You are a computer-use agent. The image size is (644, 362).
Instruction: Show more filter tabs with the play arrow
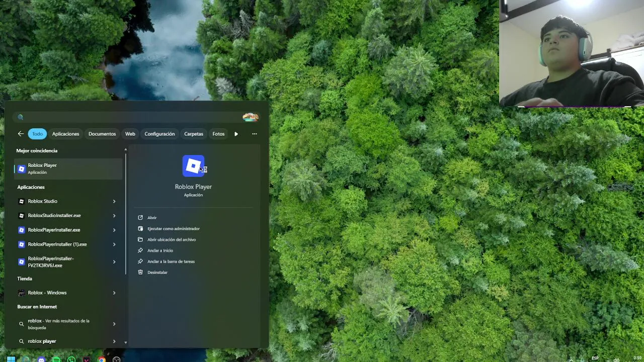[236, 134]
